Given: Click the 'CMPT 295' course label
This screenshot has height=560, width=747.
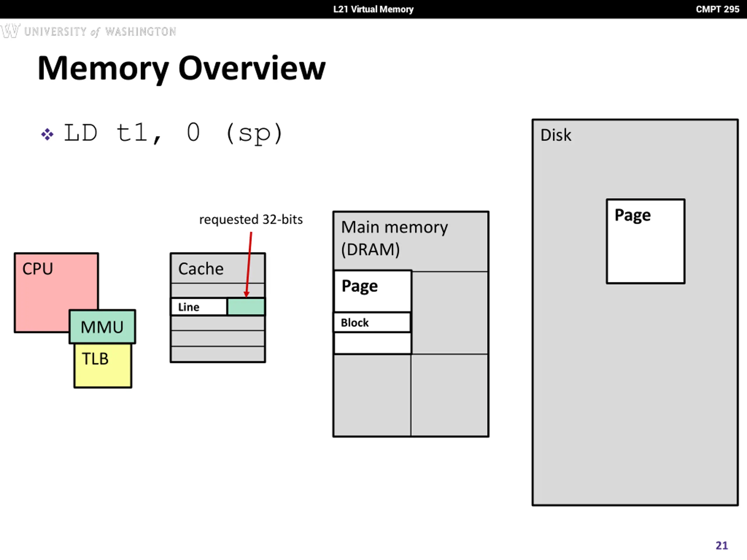Looking at the screenshot, I should (718, 9).
